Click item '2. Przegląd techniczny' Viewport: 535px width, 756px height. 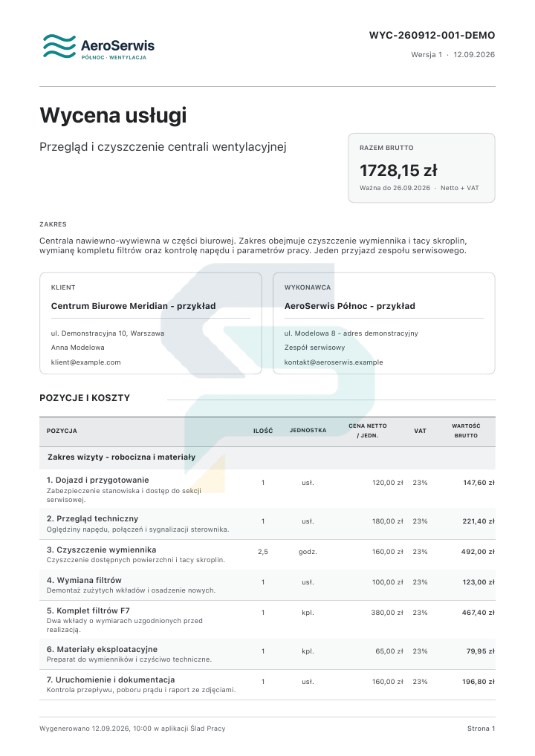tap(93, 518)
